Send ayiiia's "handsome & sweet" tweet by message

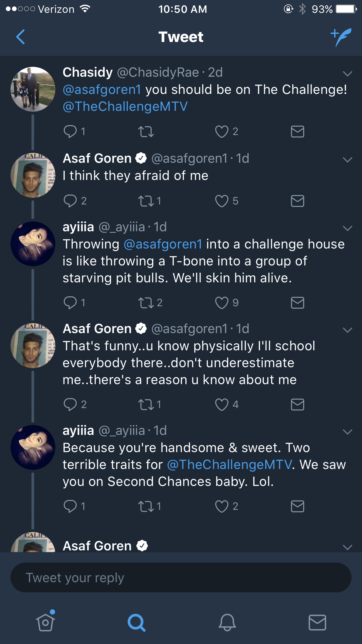click(298, 506)
